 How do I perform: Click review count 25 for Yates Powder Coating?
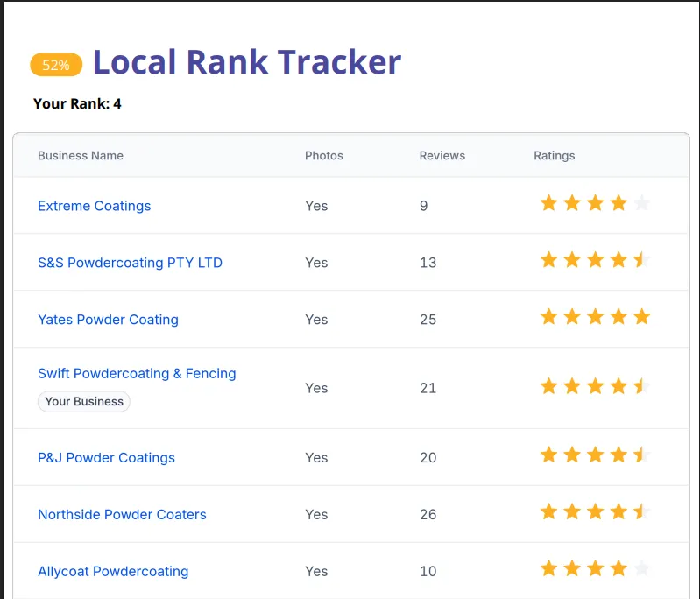coord(428,320)
